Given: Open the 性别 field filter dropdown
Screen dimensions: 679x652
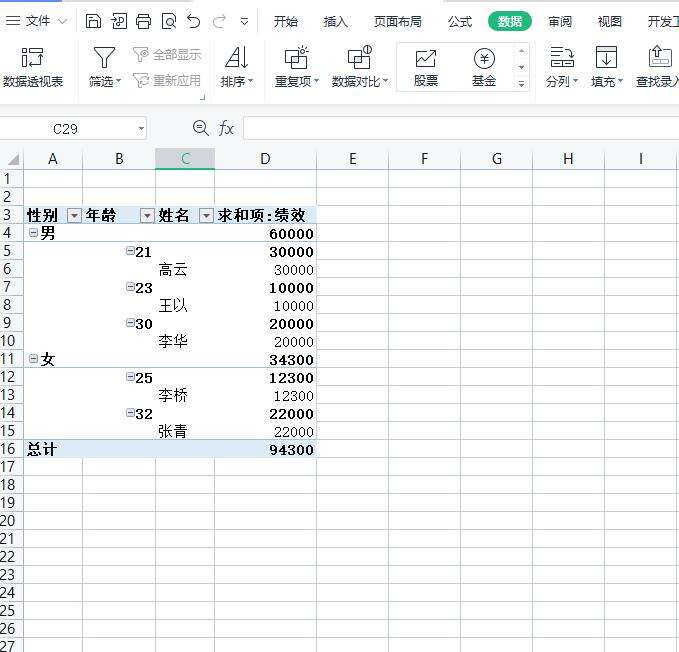Looking at the screenshot, I should pos(74,216).
